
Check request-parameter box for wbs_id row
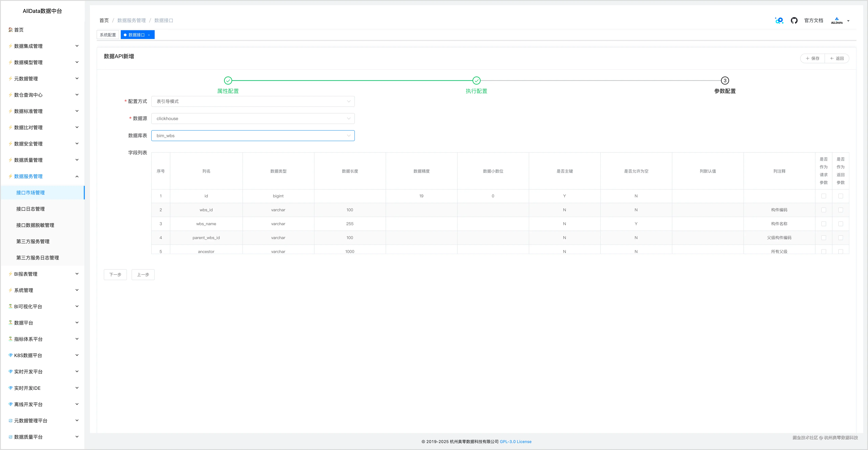[x=824, y=210]
